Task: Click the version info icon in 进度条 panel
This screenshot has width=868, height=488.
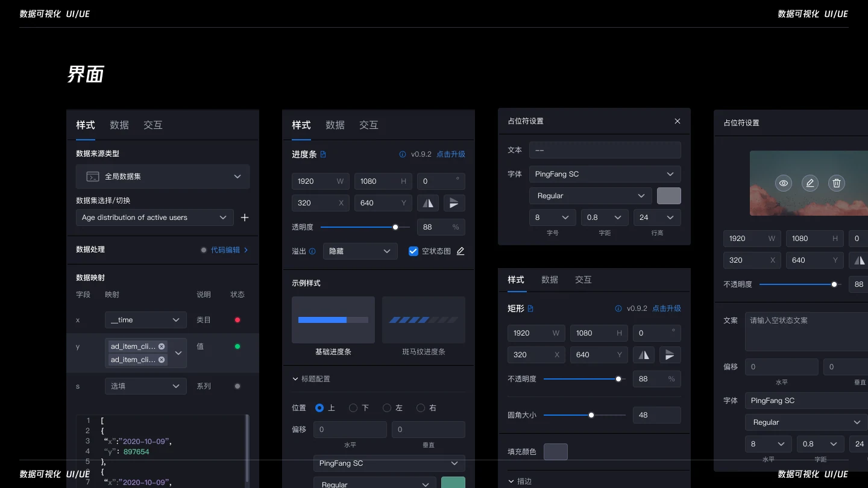Action: click(403, 154)
